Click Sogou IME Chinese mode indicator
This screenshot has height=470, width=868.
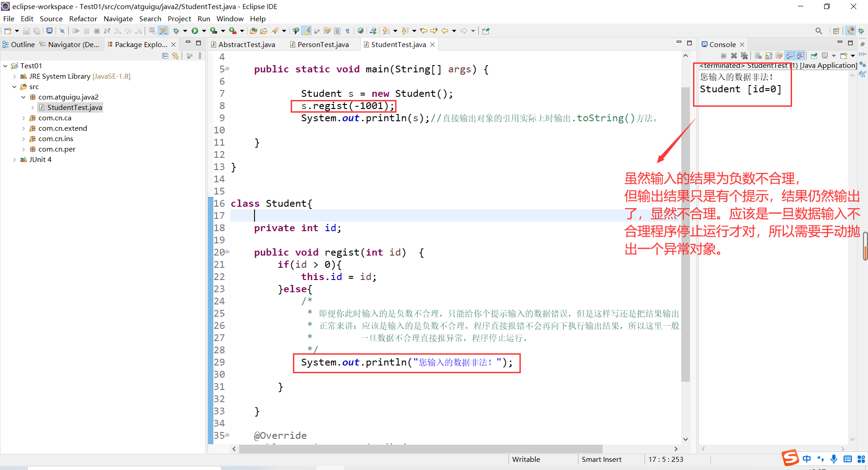tap(807, 459)
